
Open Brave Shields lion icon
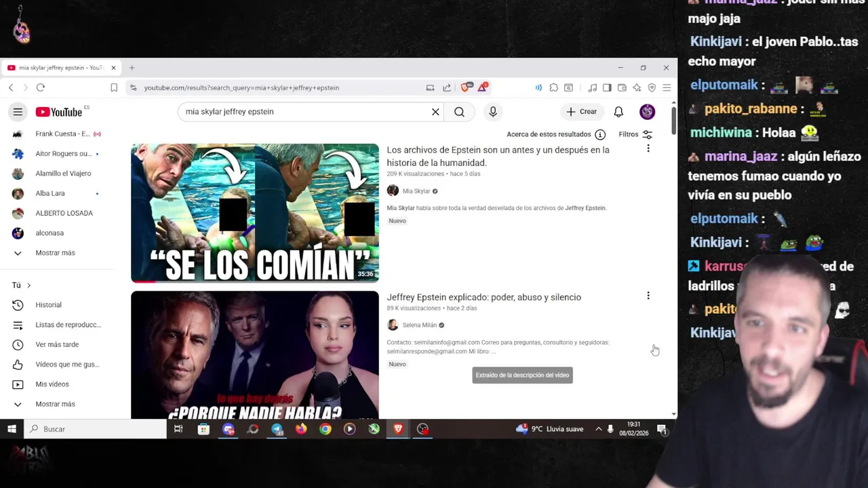pos(466,87)
